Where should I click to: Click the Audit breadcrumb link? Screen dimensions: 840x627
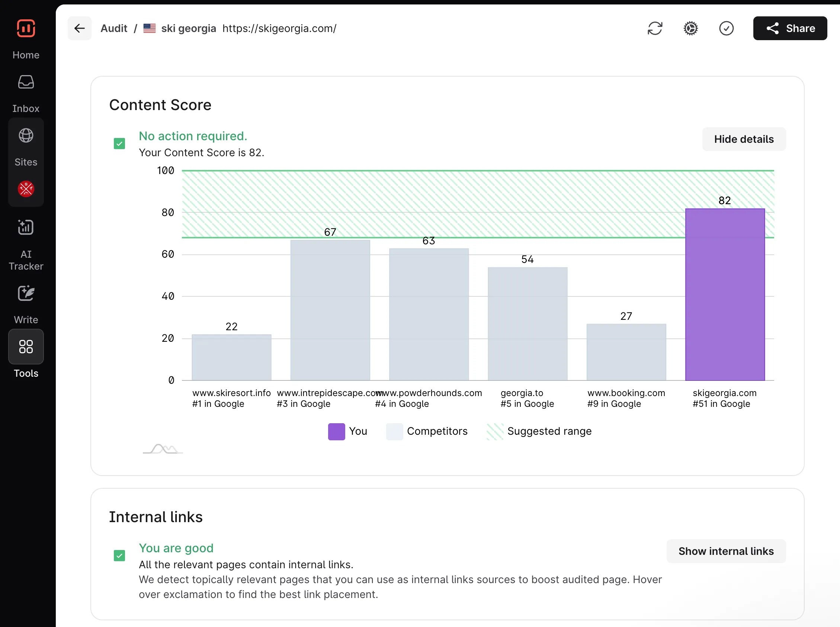tap(114, 29)
